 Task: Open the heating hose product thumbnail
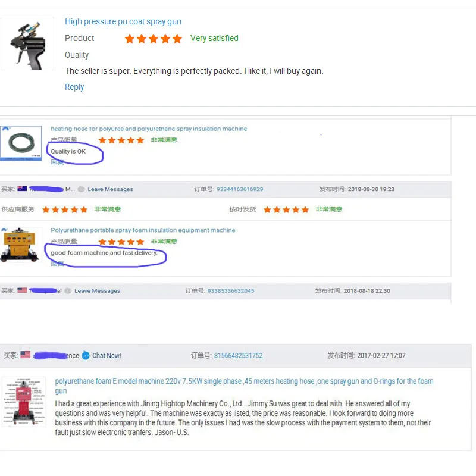point(21,143)
